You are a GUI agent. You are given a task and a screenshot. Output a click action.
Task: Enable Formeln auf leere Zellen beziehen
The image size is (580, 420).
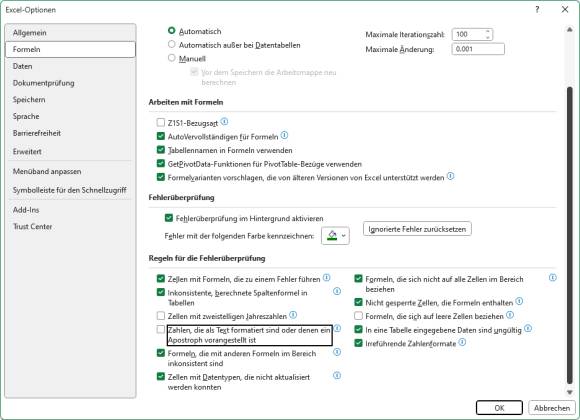point(358,316)
